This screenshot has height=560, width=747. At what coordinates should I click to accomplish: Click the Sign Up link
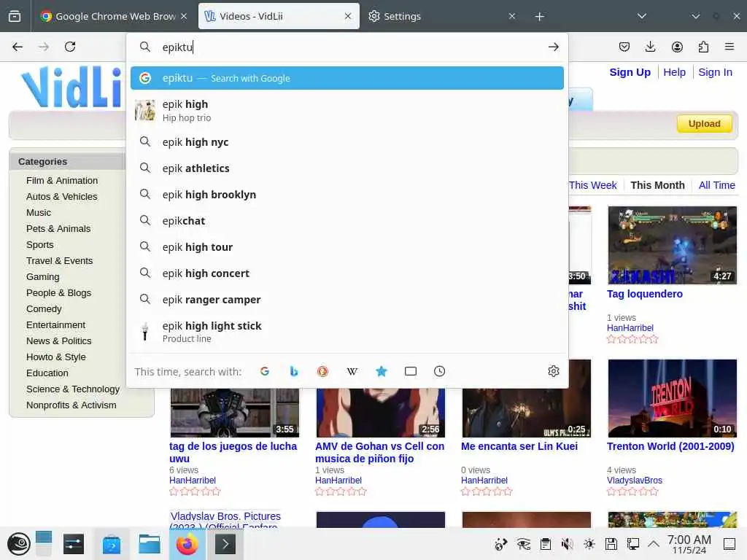coord(630,72)
